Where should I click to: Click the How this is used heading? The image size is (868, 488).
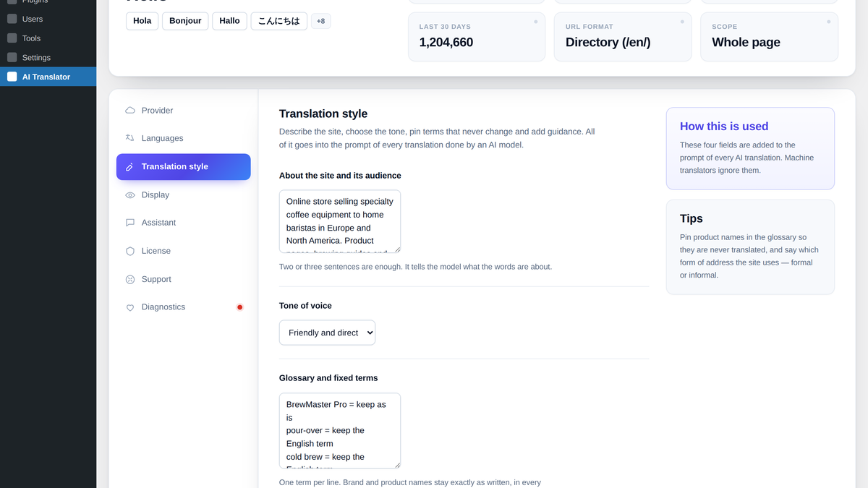[724, 127]
